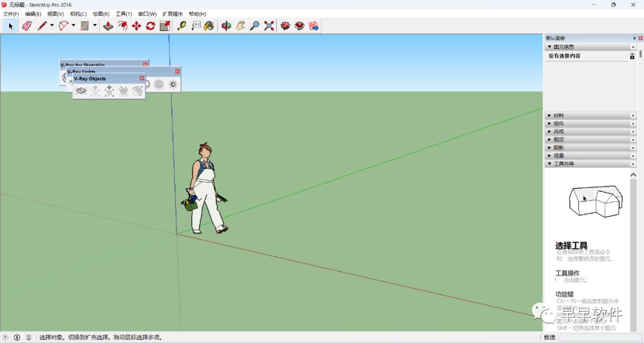Image resolution: width=644 pixels, height=343 pixels.
Task: Toggle details button beside 没有选择内容
Action: [632, 56]
